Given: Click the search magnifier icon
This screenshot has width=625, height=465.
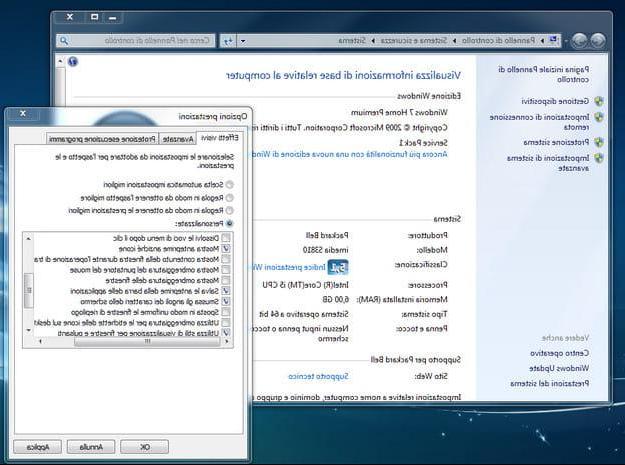Looking at the screenshot, I should coord(64,41).
